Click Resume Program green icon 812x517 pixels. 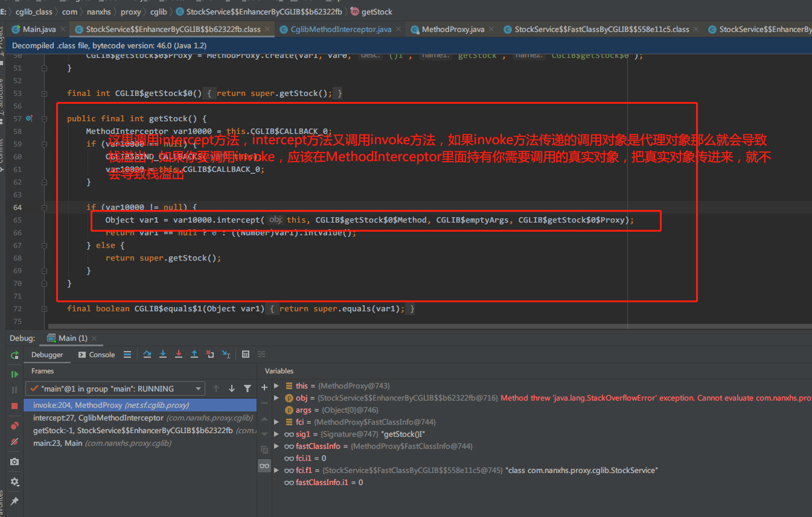click(14, 374)
